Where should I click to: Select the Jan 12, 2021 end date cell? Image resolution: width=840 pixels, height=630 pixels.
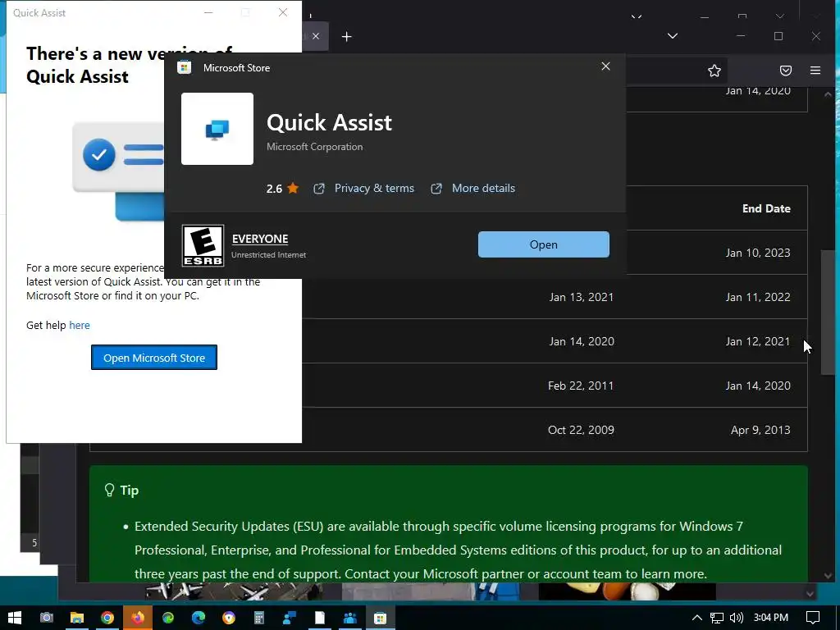click(757, 341)
